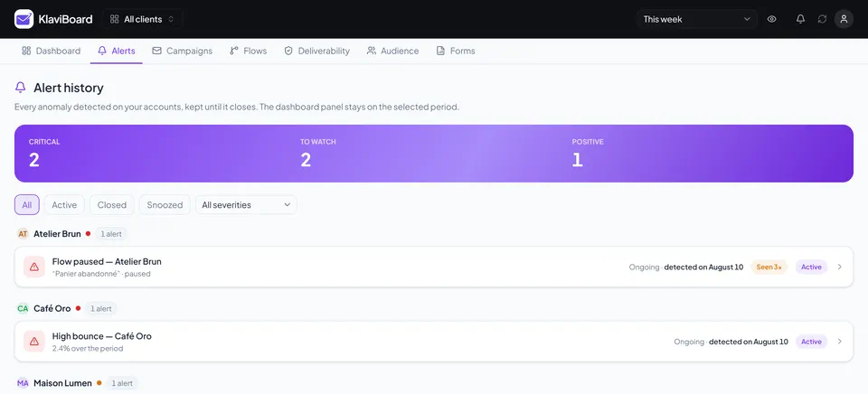Select the Alerts tab

[117, 51]
